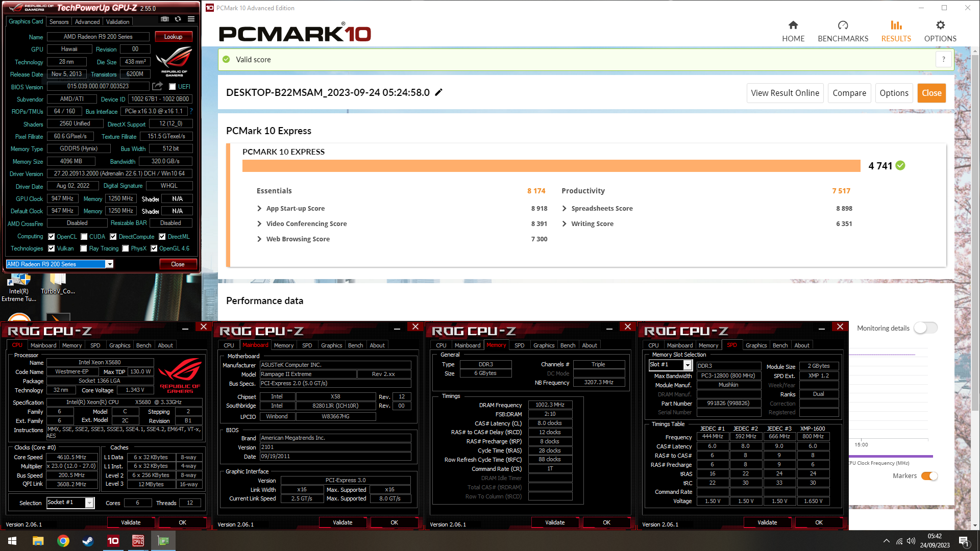Switch to ROG CPU-Z taskbar icon
This screenshot has width=980, height=551.
tap(138, 541)
